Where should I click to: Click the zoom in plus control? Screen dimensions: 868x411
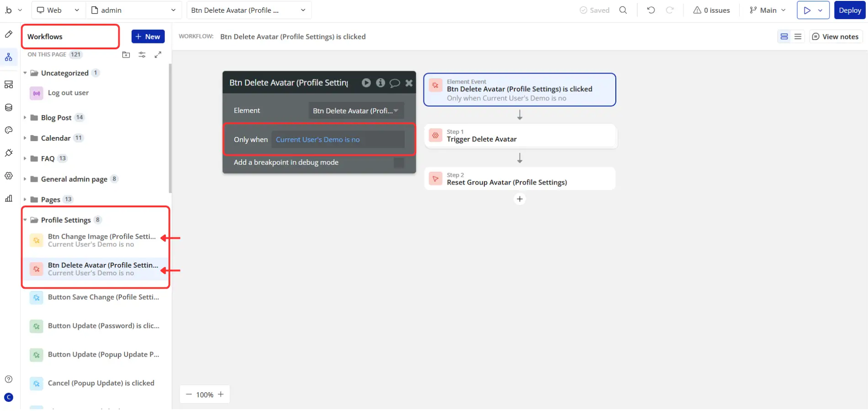click(x=221, y=395)
